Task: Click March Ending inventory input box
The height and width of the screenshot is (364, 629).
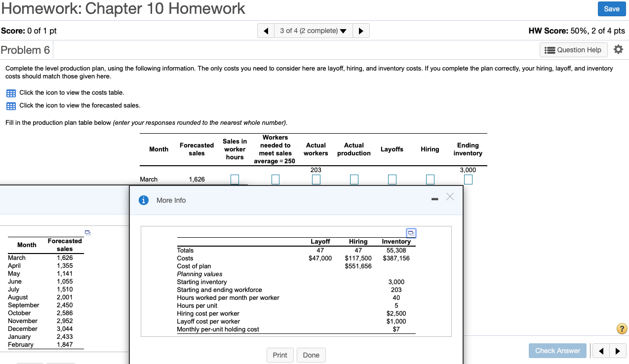Action: [x=468, y=179]
